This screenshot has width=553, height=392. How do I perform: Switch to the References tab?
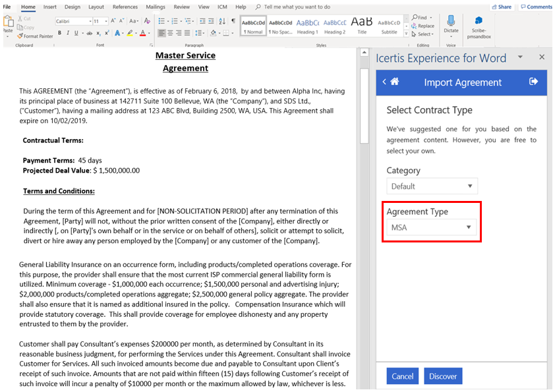click(x=125, y=7)
